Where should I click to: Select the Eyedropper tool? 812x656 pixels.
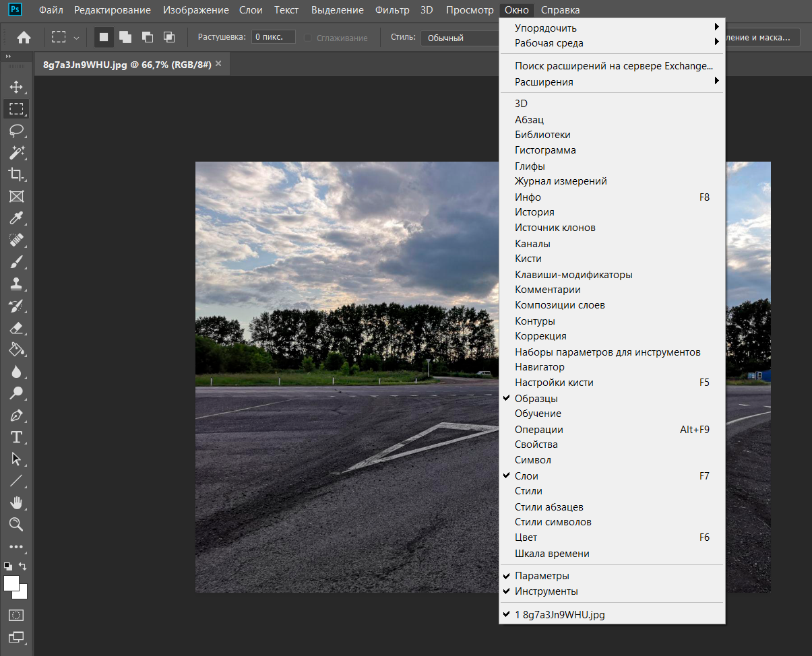(16, 218)
